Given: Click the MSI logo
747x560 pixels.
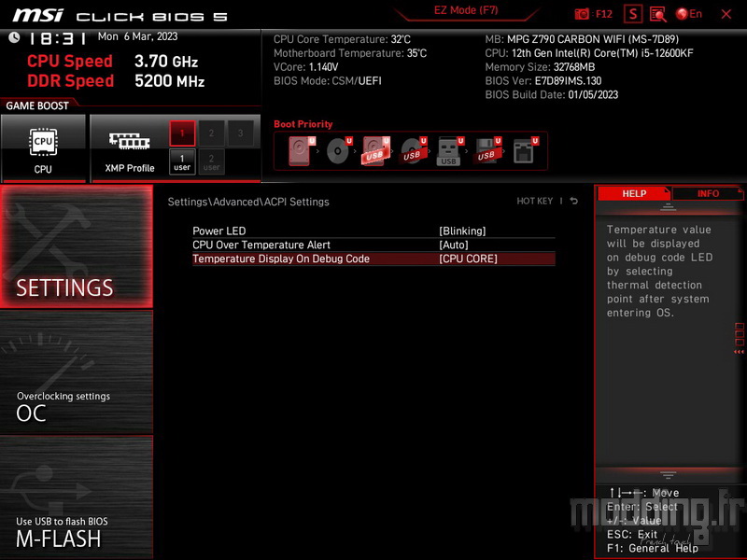Looking at the screenshot, I should click(37, 15).
